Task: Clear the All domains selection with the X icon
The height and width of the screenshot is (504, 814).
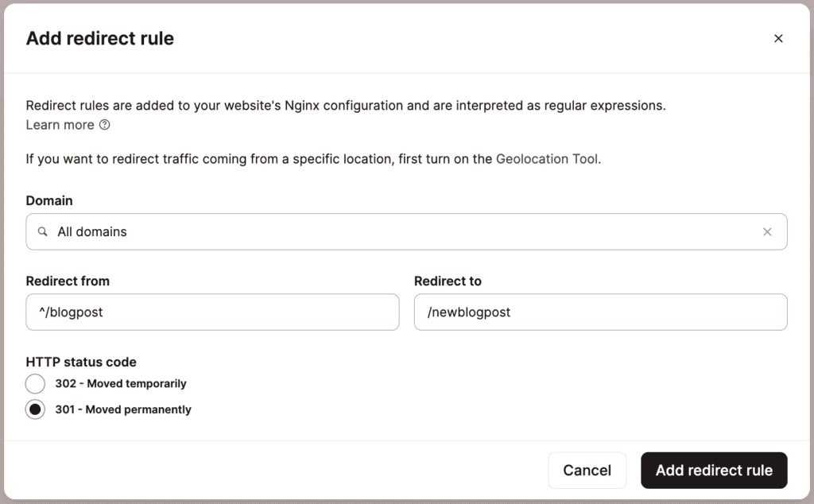Action: pyautogui.click(x=767, y=231)
